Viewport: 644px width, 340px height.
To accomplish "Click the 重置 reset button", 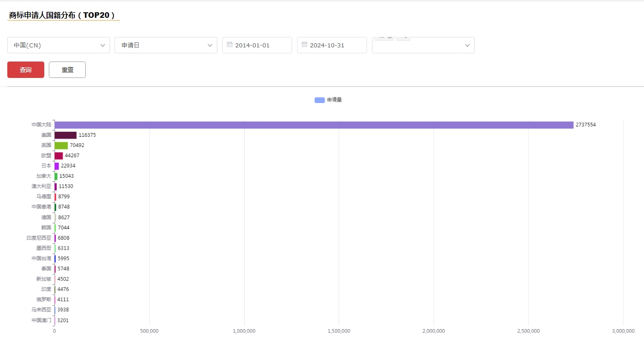I will click(x=67, y=70).
